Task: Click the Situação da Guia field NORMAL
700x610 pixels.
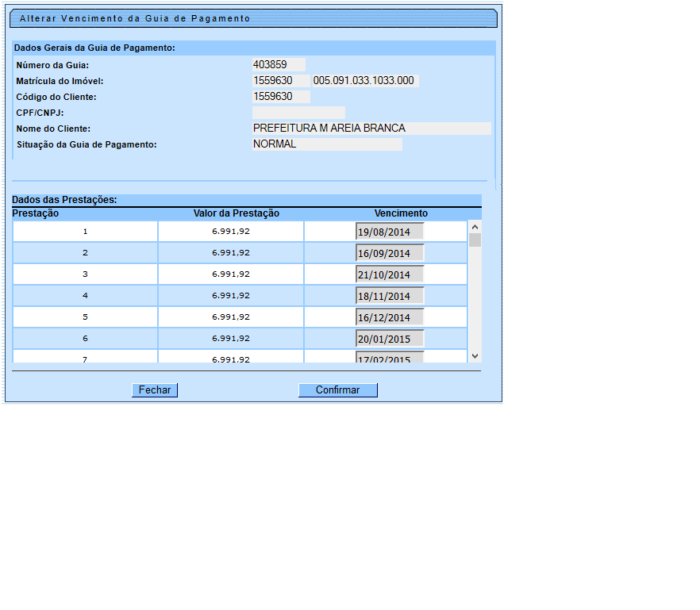Action: coord(327,144)
